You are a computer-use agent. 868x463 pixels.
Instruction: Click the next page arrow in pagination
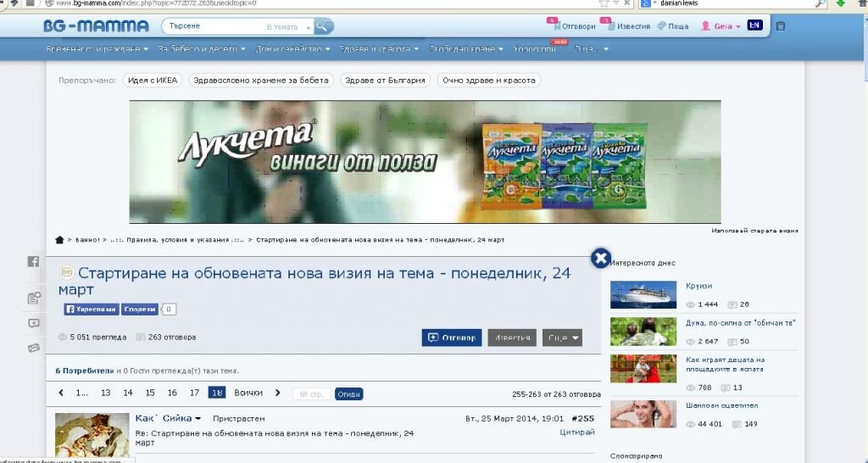point(278,393)
